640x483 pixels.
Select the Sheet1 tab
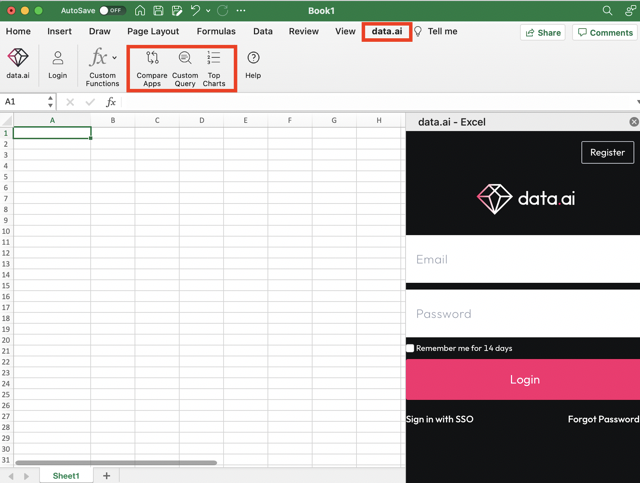(x=66, y=476)
